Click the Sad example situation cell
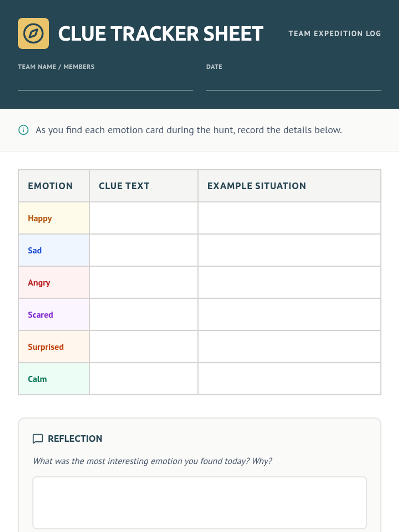The width and height of the screenshot is (399, 532). point(289,250)
